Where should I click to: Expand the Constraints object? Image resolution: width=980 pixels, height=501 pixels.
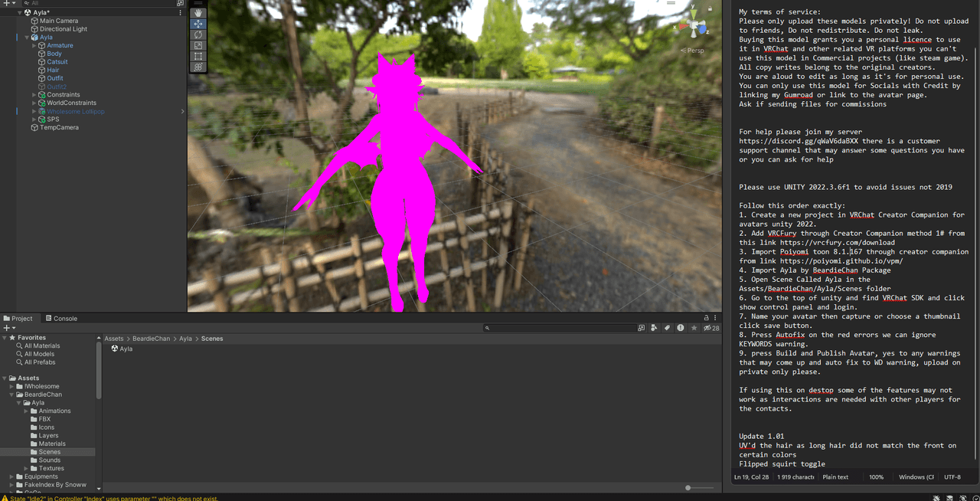[x=34, y=95]
